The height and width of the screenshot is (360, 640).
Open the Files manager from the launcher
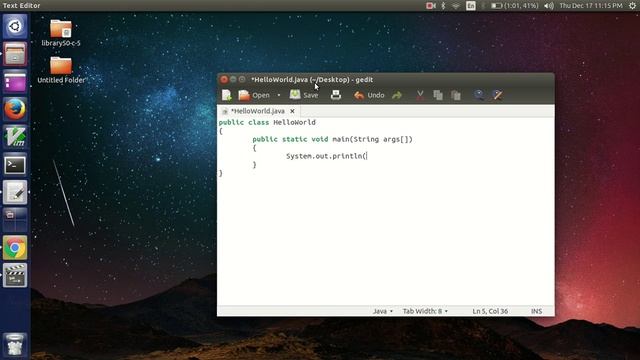(x=15, y=54)
